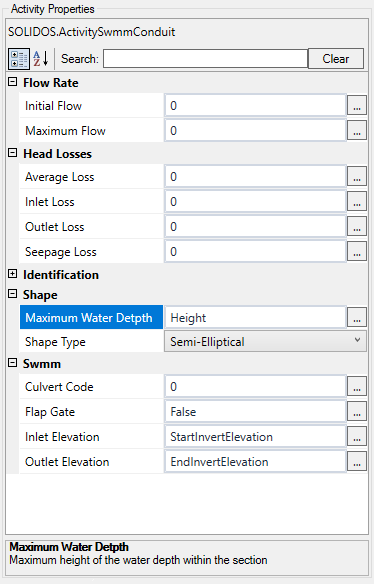Edit the Average Loss value field
This screenshot has width=374, height=584.
pos(256,177)
